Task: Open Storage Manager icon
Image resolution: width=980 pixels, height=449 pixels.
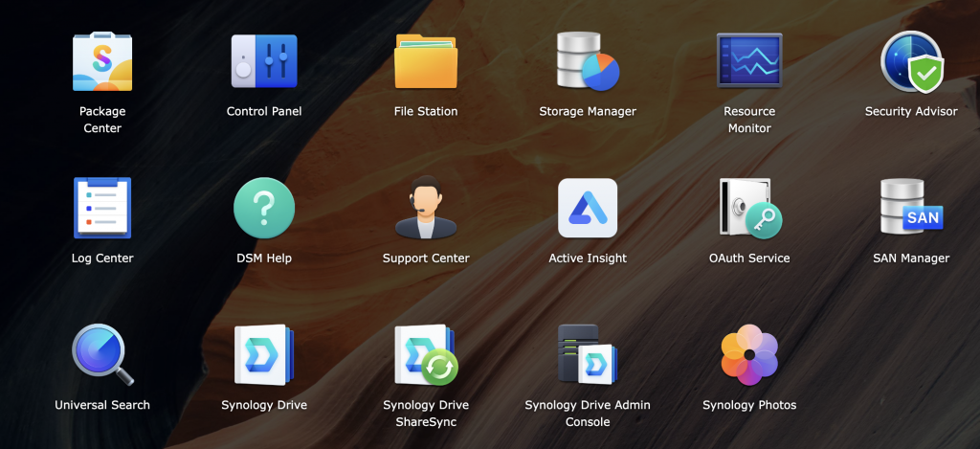Action: click(588, 61)
